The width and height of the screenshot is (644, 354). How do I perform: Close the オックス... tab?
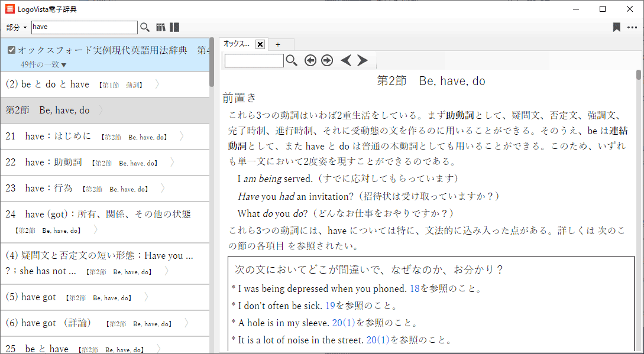click(x=260, y=44)
